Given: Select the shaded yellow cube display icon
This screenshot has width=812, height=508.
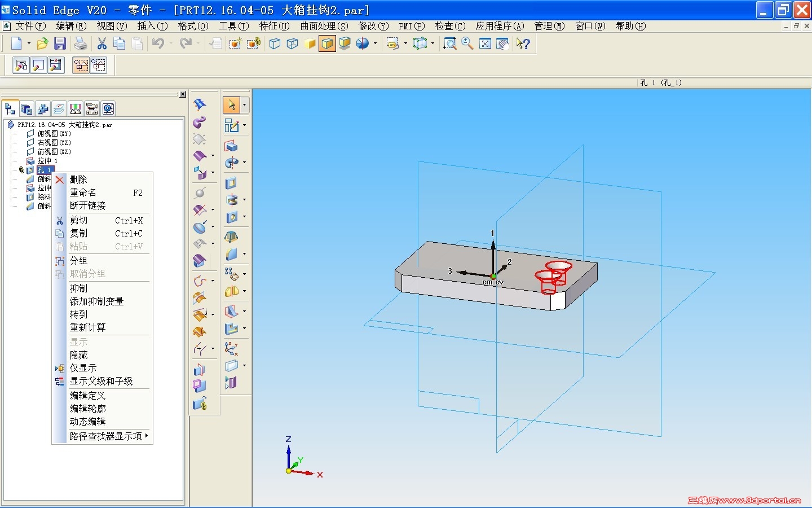Looking at the screenshot, I should (x=310, y=43).
